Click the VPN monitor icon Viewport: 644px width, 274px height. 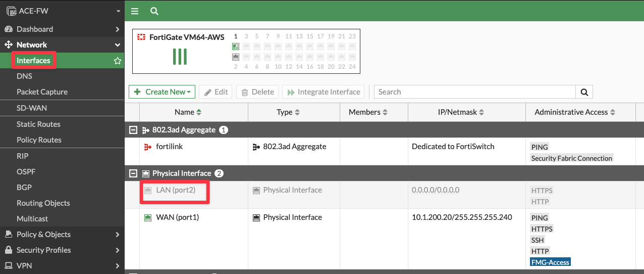pyautogui.click(x=9, y=266)
